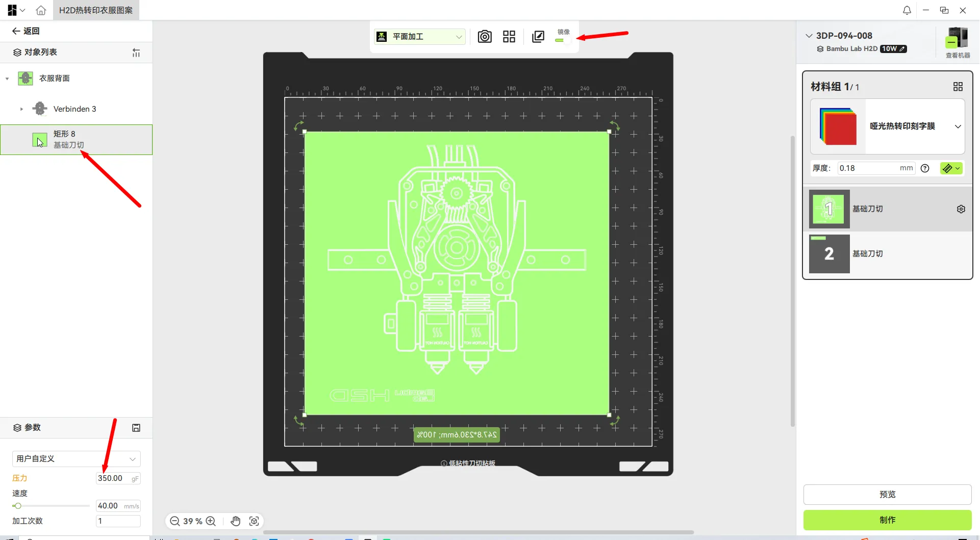Open 预览 to preview the job
Viewport: 980px width, 540px height.
tap(887, 494)
